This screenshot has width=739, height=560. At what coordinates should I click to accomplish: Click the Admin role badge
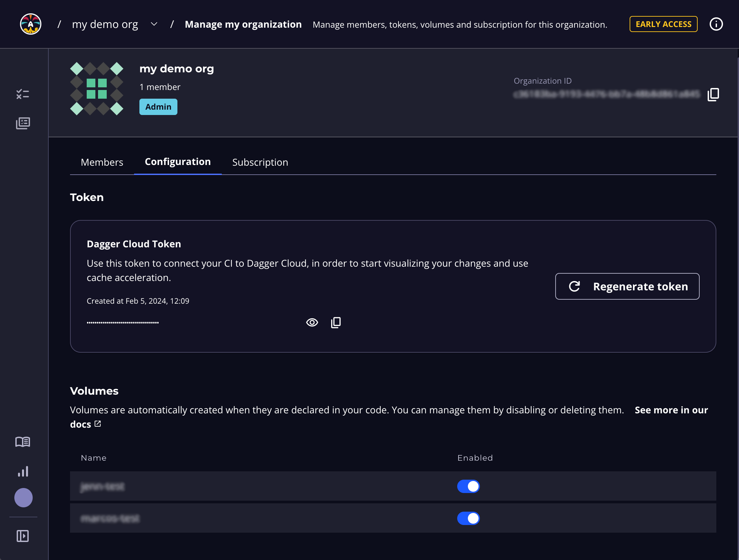(x=158, y=107)
